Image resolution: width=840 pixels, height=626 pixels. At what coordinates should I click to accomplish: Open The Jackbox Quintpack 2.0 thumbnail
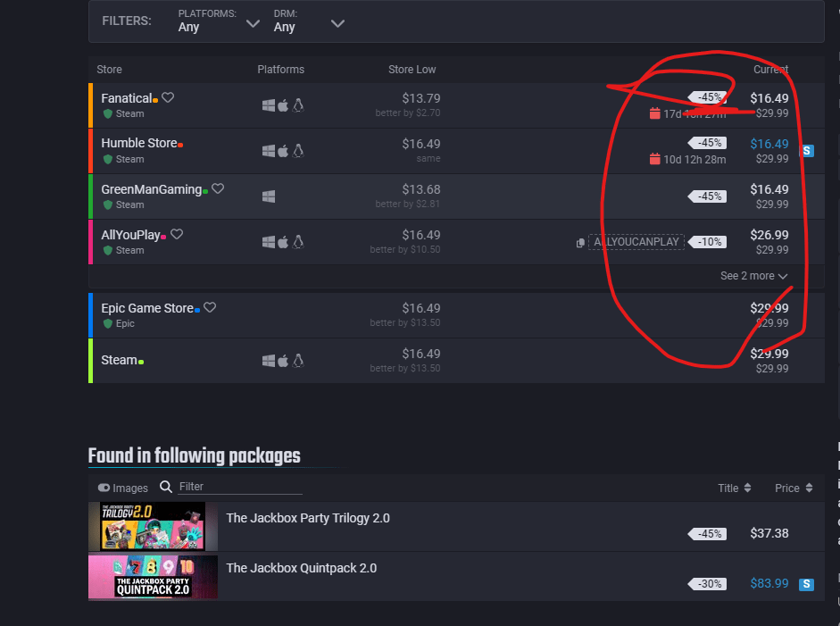153,577
